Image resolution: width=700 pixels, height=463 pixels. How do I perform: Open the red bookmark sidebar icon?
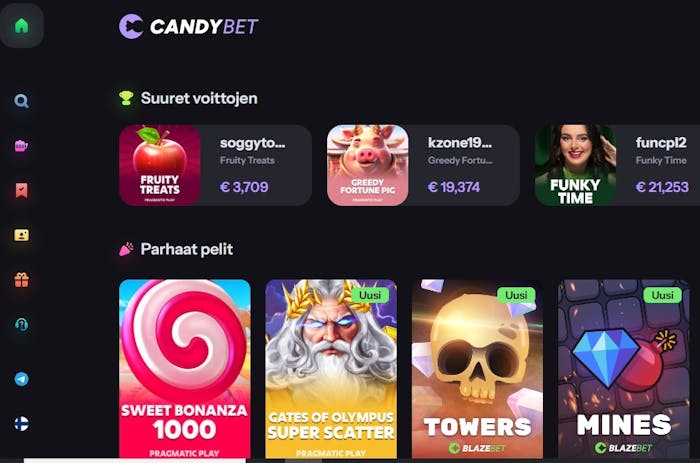coord(21,190)
